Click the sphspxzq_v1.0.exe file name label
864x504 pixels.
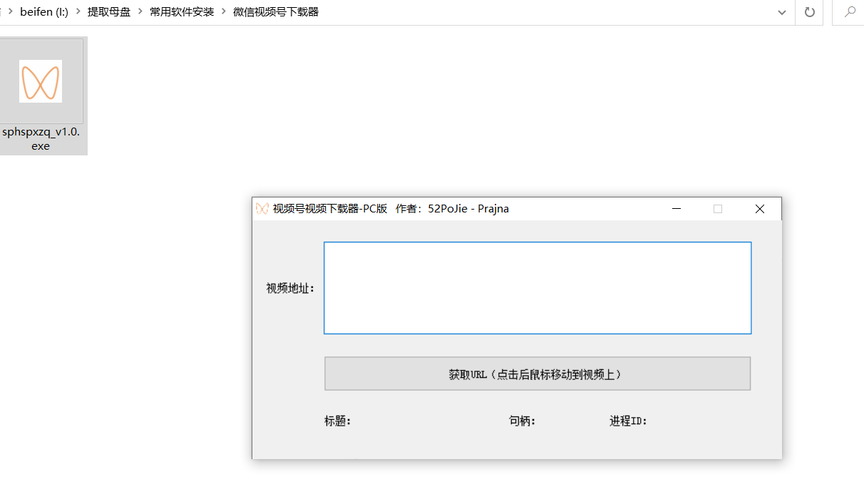click(41, 139)
